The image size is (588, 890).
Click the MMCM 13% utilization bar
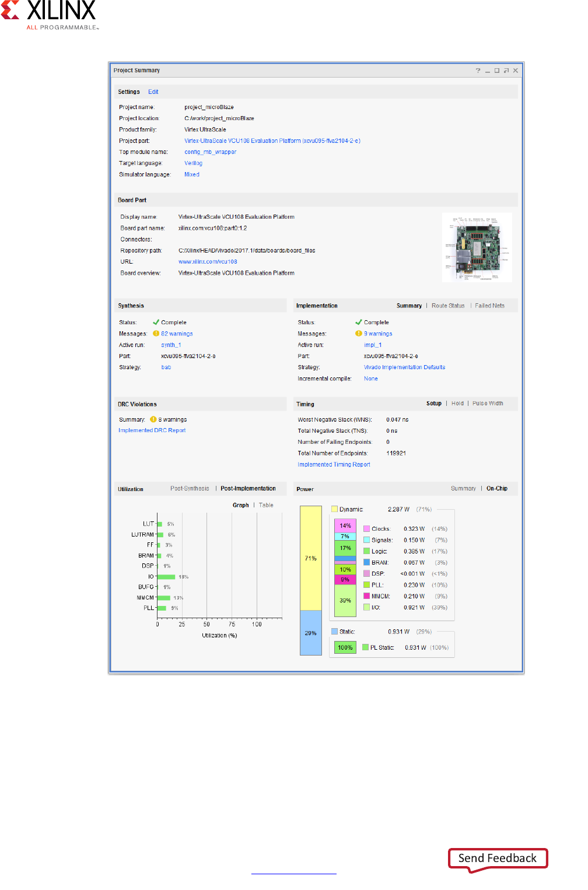164,598
